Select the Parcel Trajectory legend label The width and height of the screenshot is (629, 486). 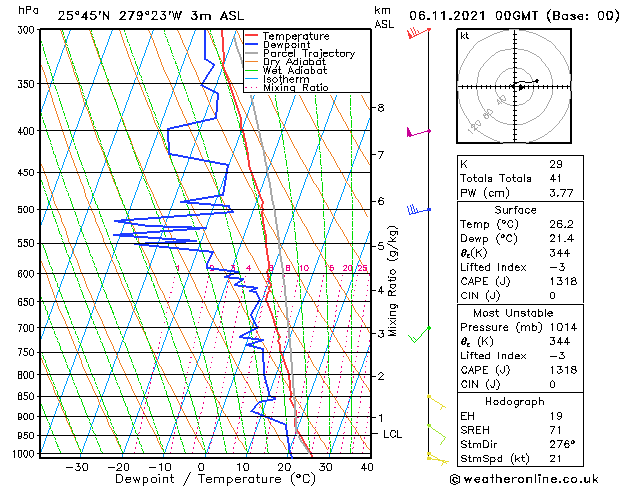point(309,53)
